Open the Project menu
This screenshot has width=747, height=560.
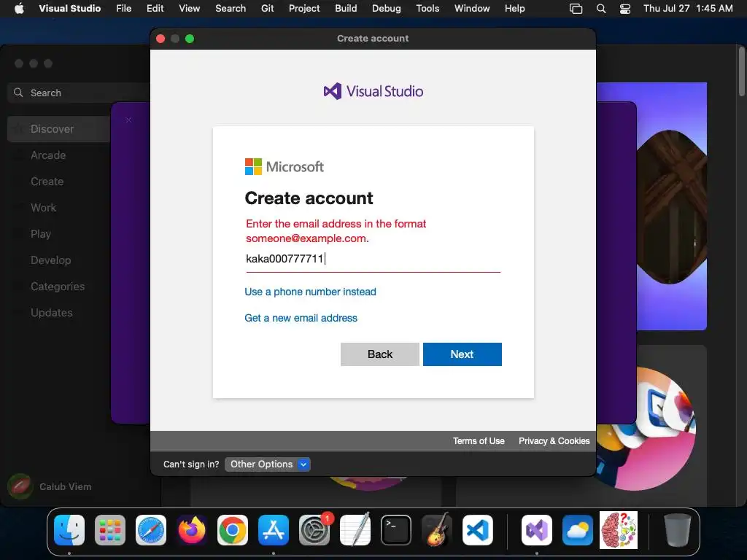tap(304, 9)
